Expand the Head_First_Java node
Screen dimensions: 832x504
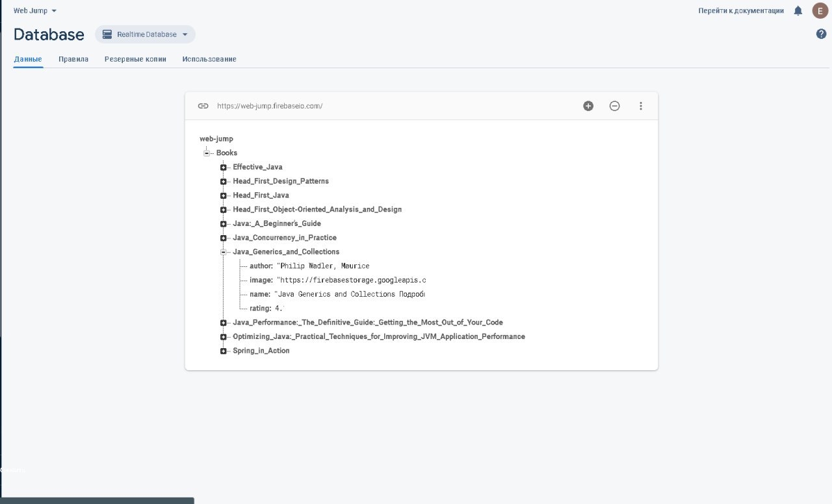[223, 195]
